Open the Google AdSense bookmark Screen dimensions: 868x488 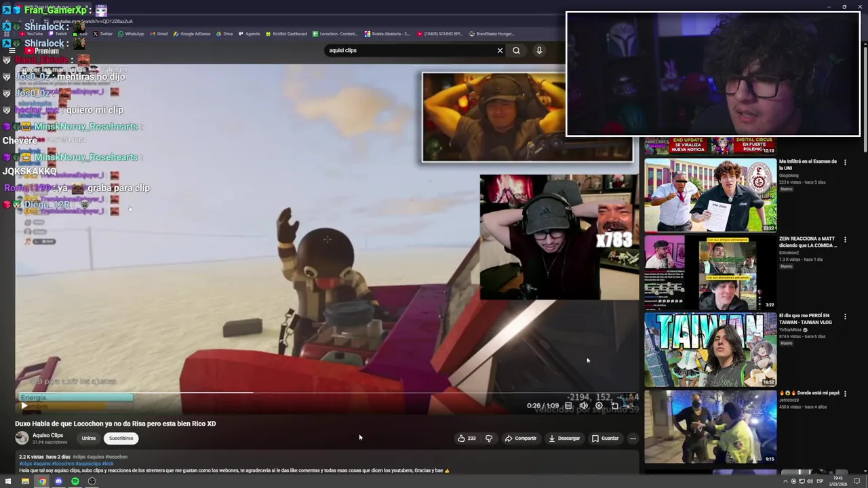[191, 34]
